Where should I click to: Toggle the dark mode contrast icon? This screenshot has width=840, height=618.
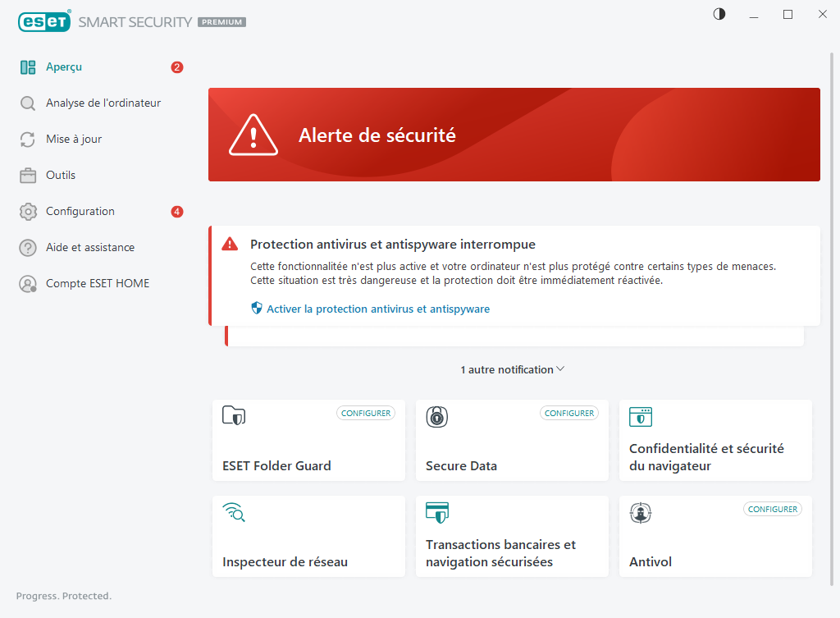coord(719,14)
